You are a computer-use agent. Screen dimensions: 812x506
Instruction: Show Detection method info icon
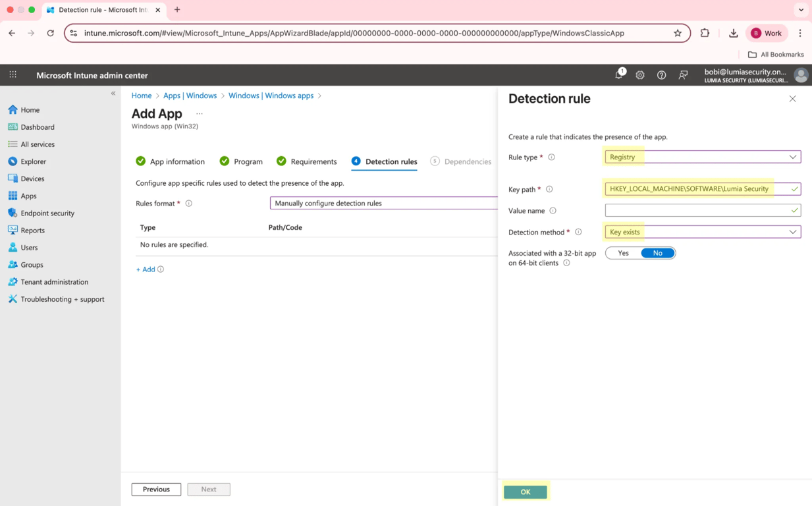578,232
